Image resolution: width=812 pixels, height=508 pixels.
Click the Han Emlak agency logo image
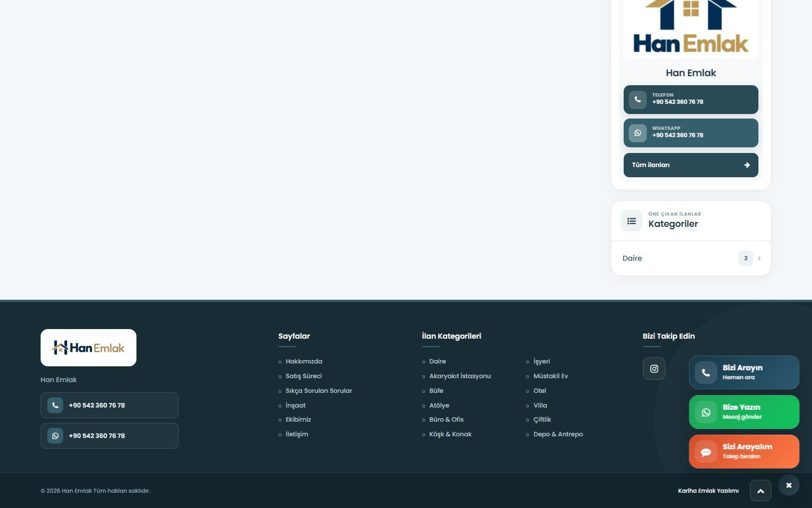tap(691, 28)
